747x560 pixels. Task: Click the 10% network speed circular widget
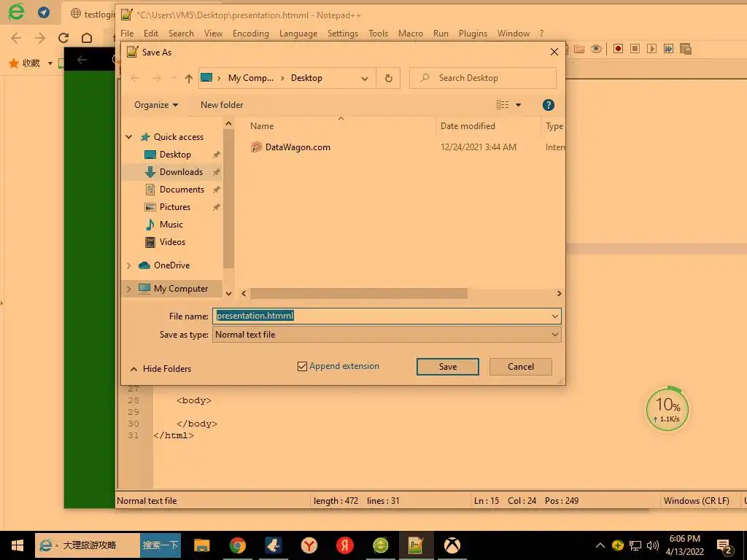click(x=667, y=409)
